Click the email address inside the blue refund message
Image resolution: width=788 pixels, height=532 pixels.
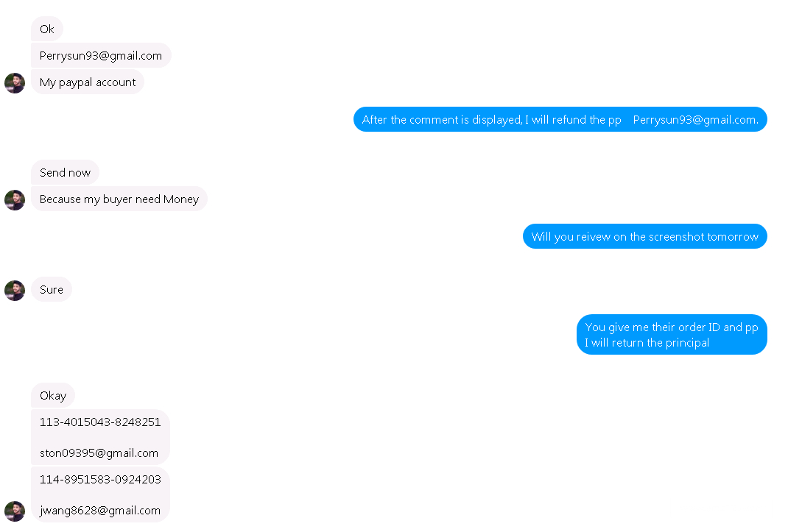[695, 120]
